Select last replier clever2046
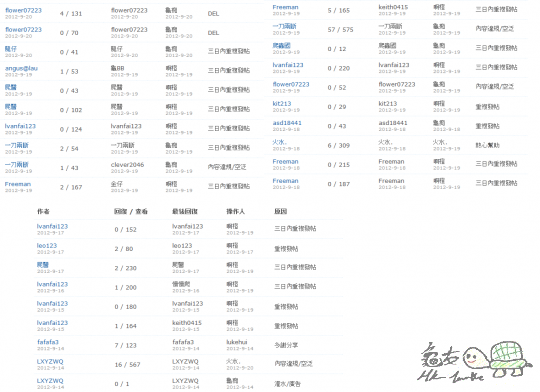The height and width of the screenshot is (392, 540). coord(127,165)
